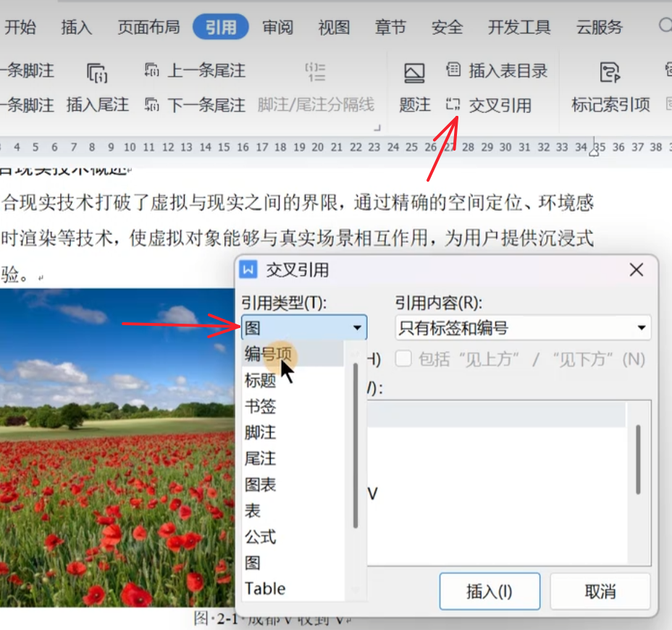The height and width of the screenshot is (630, 672).
Task: Select 公式 from reference type list
Action: coord(293,537)
